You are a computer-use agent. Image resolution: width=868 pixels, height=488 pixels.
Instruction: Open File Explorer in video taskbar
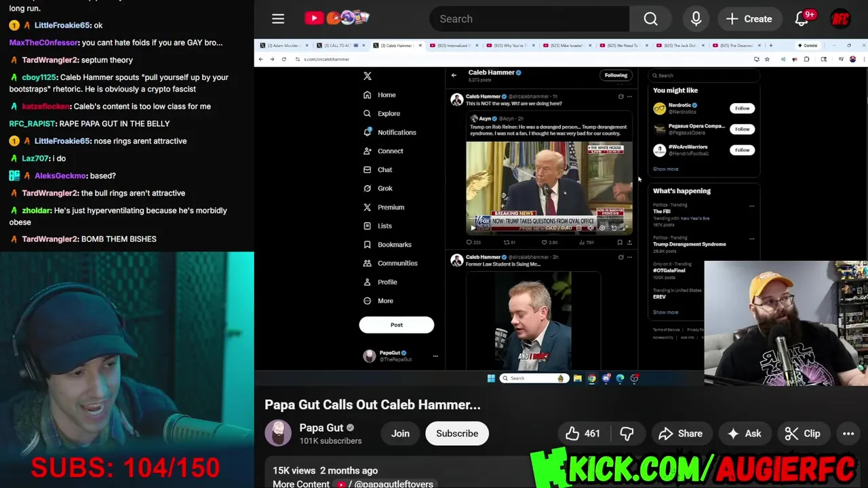(577, 378)
